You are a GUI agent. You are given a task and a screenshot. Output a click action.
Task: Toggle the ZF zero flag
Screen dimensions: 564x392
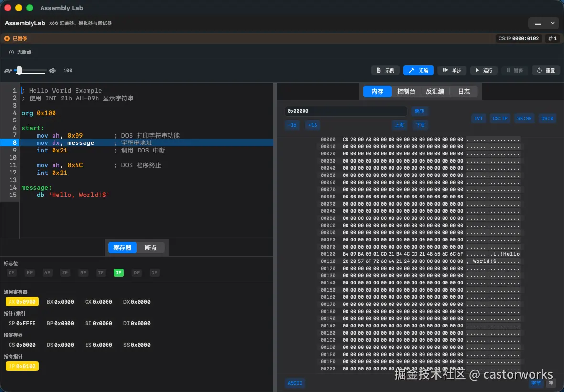[65, 272]
